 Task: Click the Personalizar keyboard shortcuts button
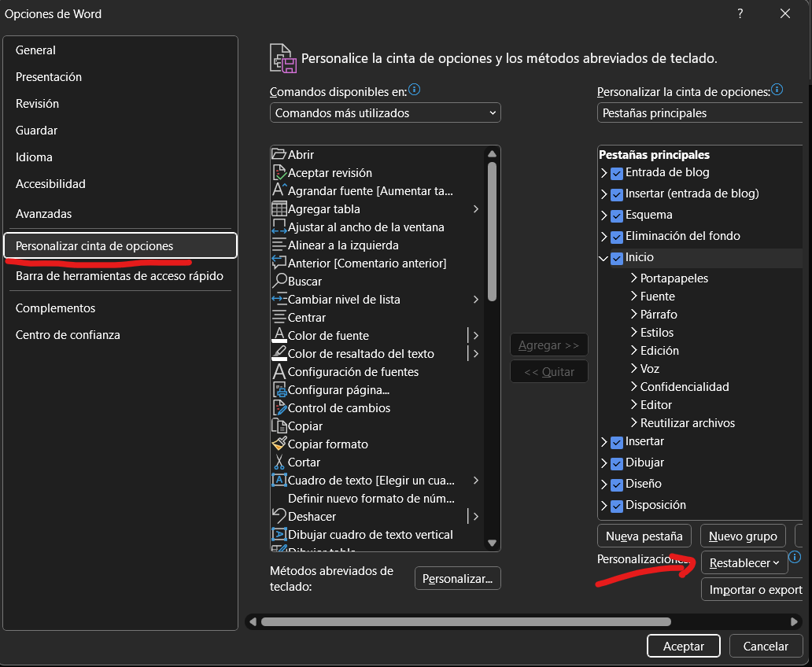pyautogui.click(x=457, y=578)
